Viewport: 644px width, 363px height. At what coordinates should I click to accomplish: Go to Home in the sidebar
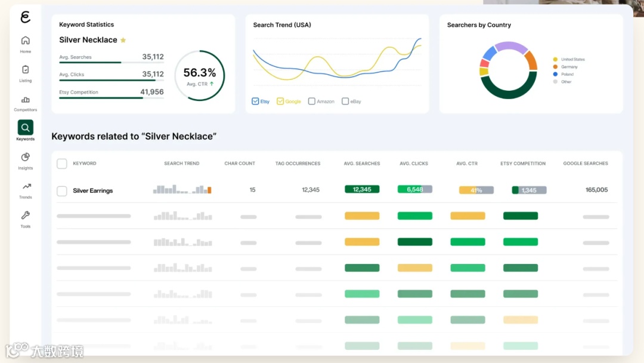(x=26, y=44)
